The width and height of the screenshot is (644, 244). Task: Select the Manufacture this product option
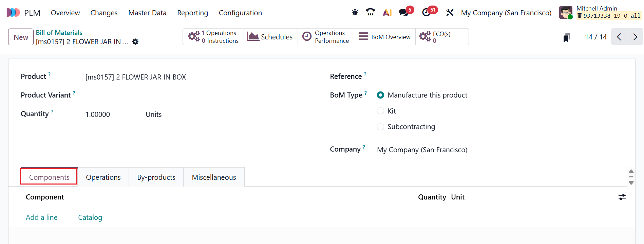click(x=381, y=95)
